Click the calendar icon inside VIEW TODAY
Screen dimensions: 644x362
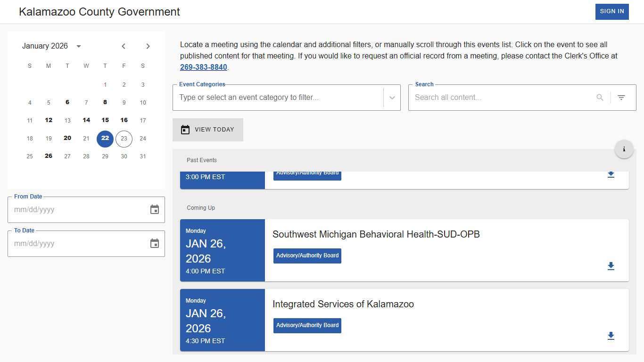185,129
